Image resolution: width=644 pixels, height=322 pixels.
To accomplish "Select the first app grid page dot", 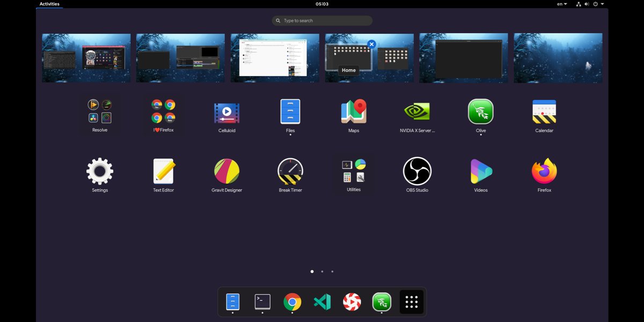I will click(312, 272).
